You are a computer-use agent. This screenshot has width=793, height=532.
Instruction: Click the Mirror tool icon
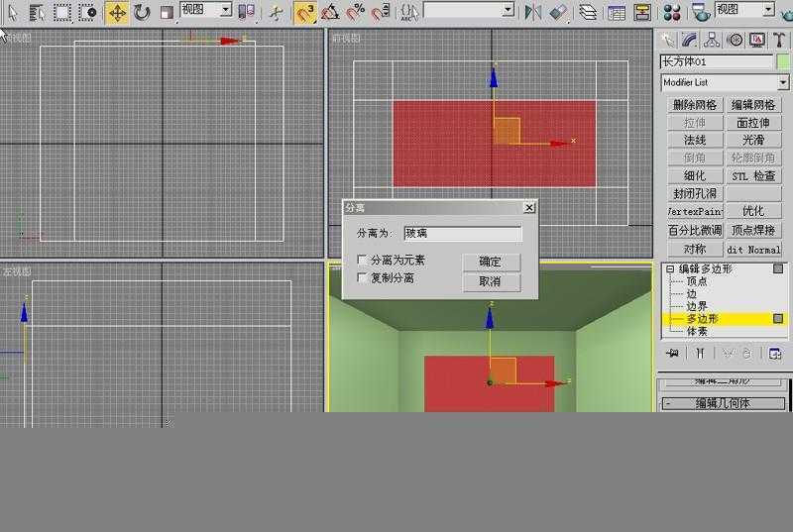tap(532, 12)
